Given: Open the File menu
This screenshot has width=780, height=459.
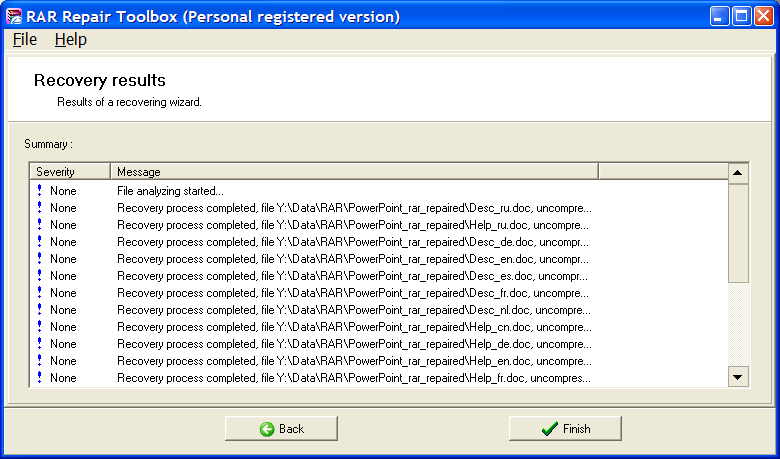Looking at the screenshot, I should click(25, 40).
